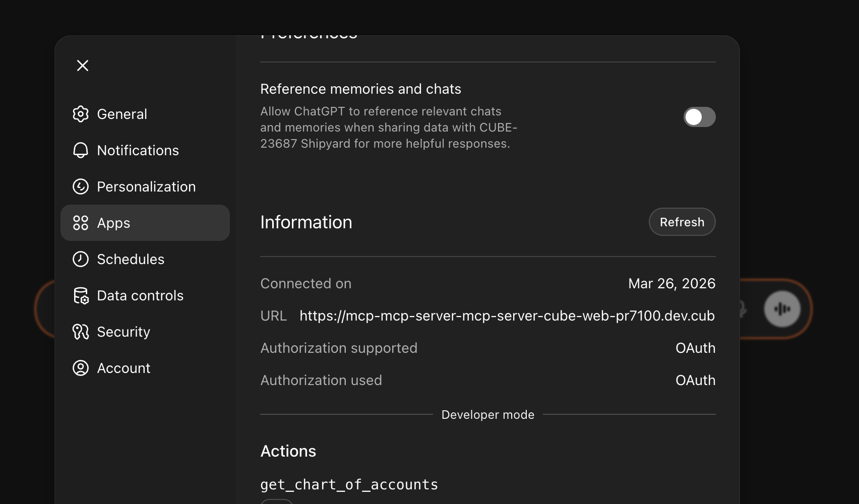Click the Mar 26, 2026 connection date

coord(671,283)
